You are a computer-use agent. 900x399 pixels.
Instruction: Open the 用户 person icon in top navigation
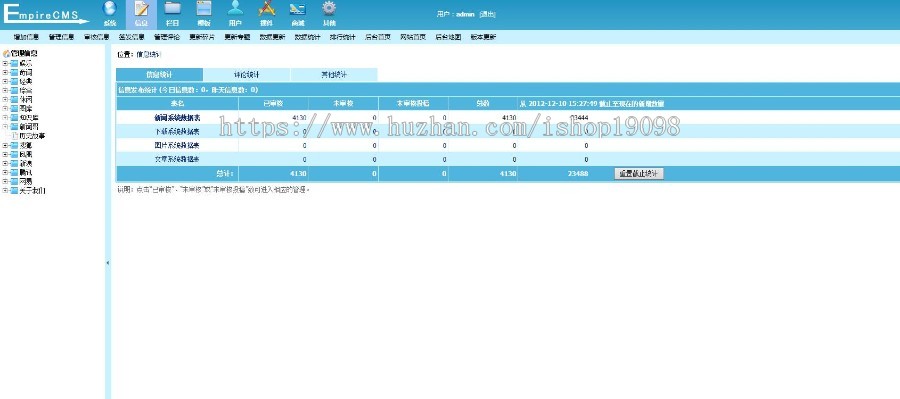tap(235, 8)
